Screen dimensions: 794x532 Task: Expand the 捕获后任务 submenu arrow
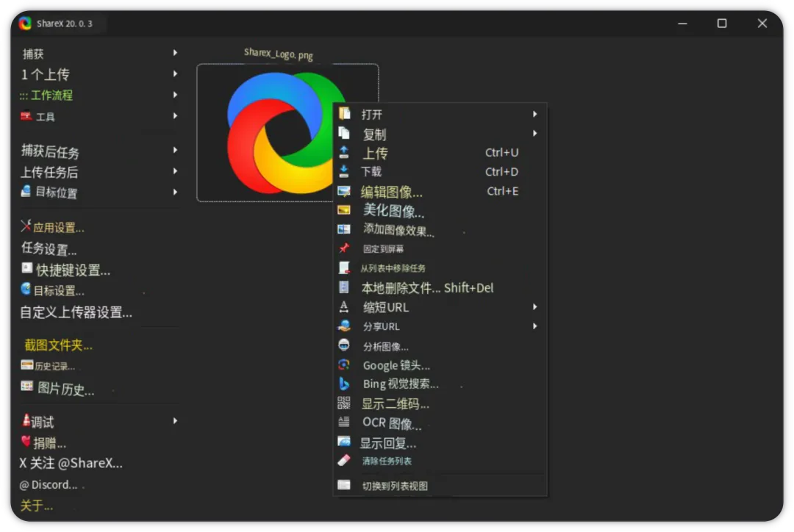(175, 150)
